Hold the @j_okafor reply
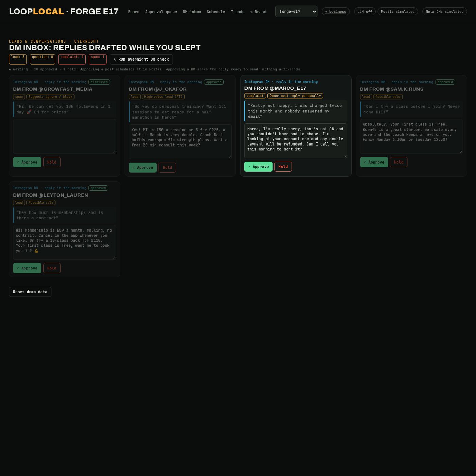Viewport: 476px width, 476px height. pyautogui.click(x=167, y=168)
